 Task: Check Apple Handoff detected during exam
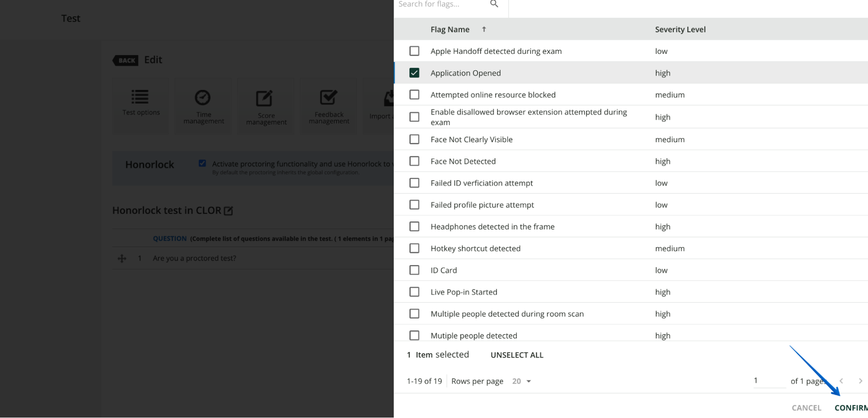point(414,51)
